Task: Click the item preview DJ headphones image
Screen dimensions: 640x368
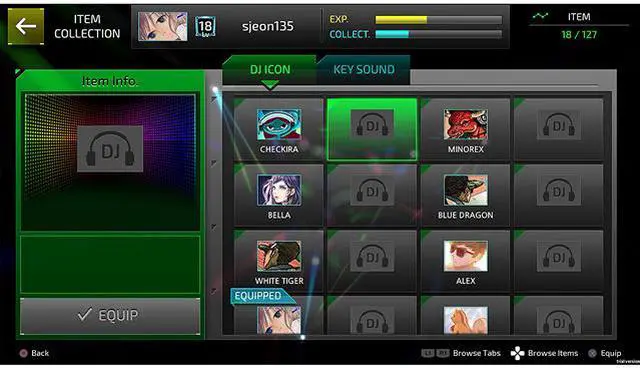Action: (x=110, y=149)
